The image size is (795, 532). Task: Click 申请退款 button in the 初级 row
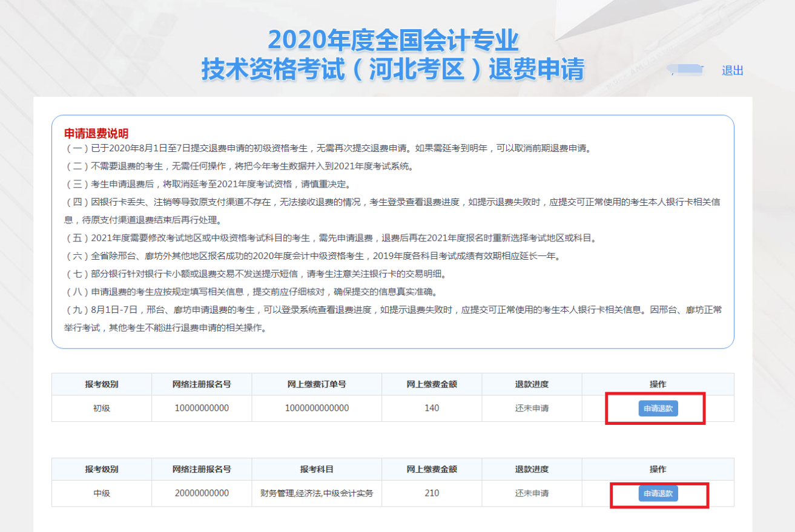pos(658,409)
